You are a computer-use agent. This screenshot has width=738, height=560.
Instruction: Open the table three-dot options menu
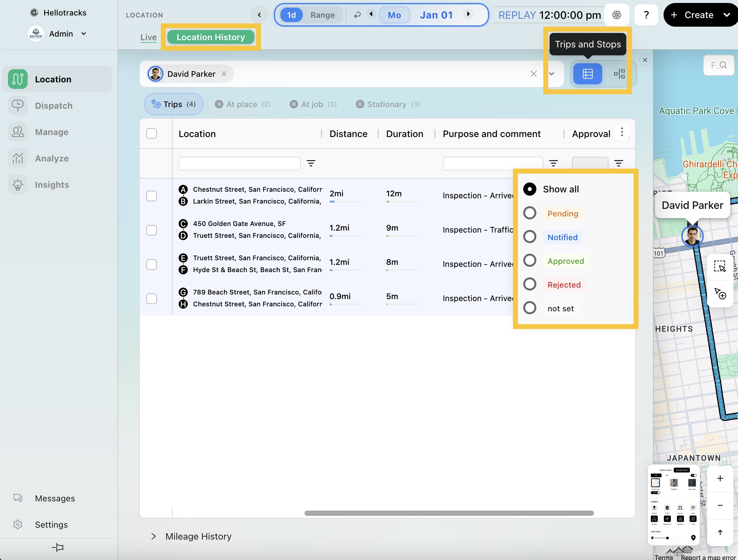(x=622, y=132)
